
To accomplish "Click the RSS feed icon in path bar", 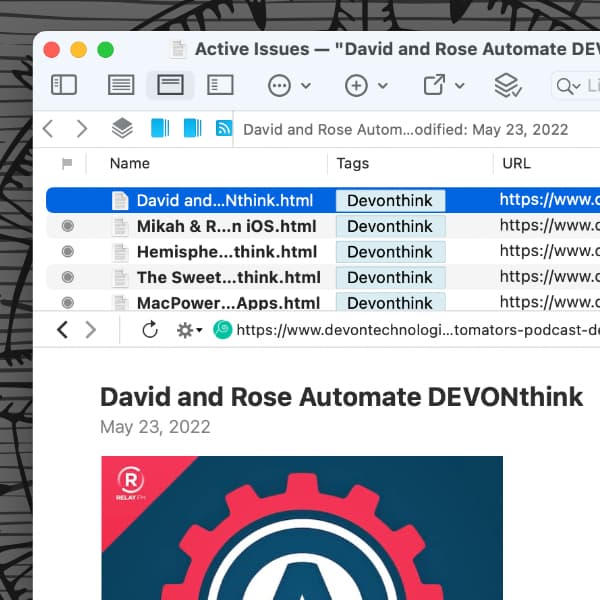I will coord(224,128).
